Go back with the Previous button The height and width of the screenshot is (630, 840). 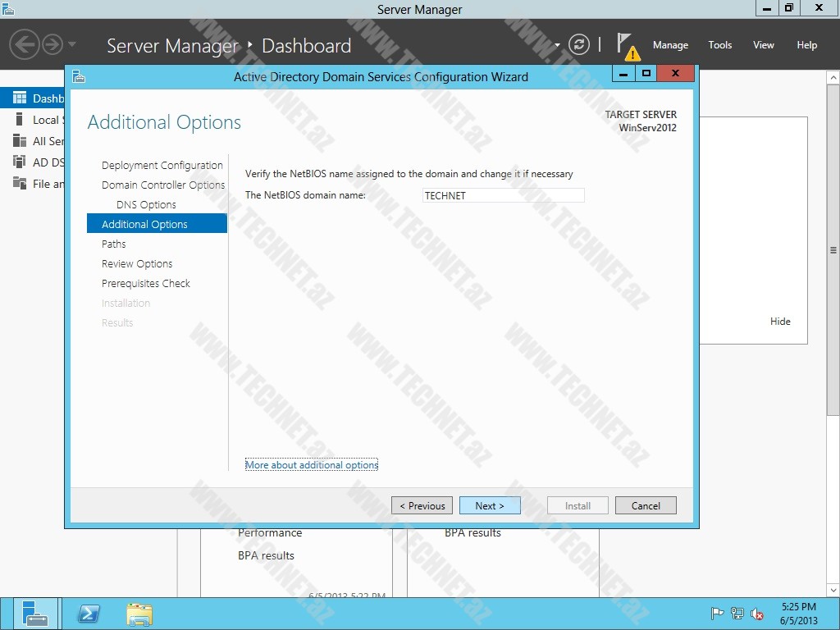(422, 505)
